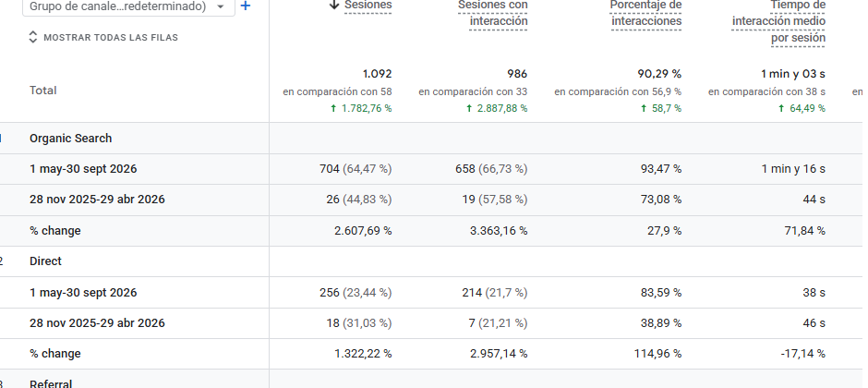Sort by the Sesiones column header
The width and height of the screenshot is (868, 388).
368,6
